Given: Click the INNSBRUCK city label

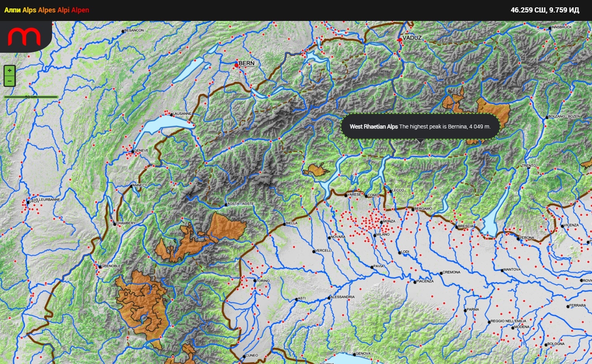Looking at the screenshot, I should 562,27.
